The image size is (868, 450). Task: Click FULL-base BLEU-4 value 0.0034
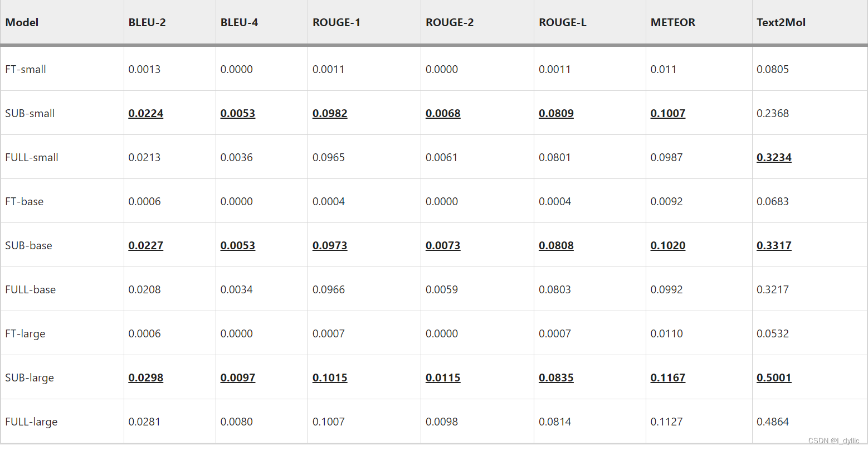tap(237, 289)
